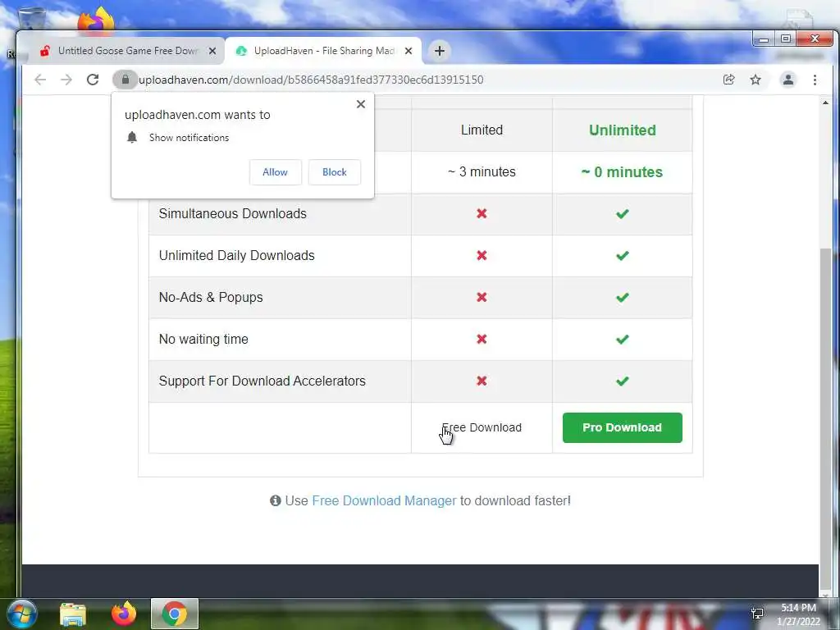Open the Windows Start menu
This screenshot has width=840, height=630.
[x=21, y=614]
